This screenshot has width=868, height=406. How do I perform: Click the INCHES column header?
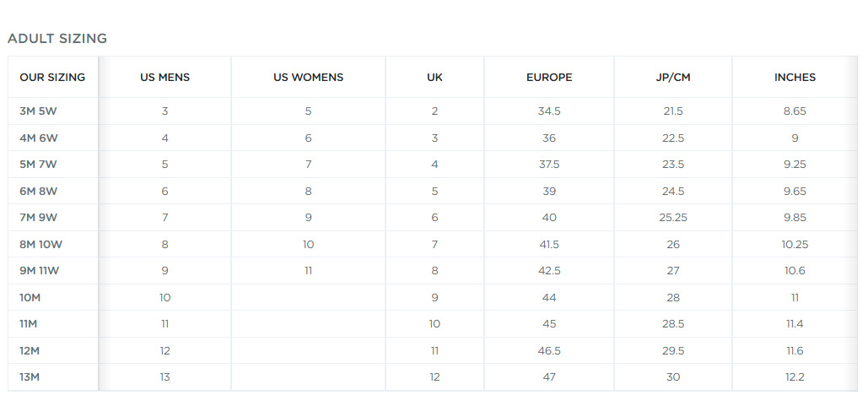795,78
